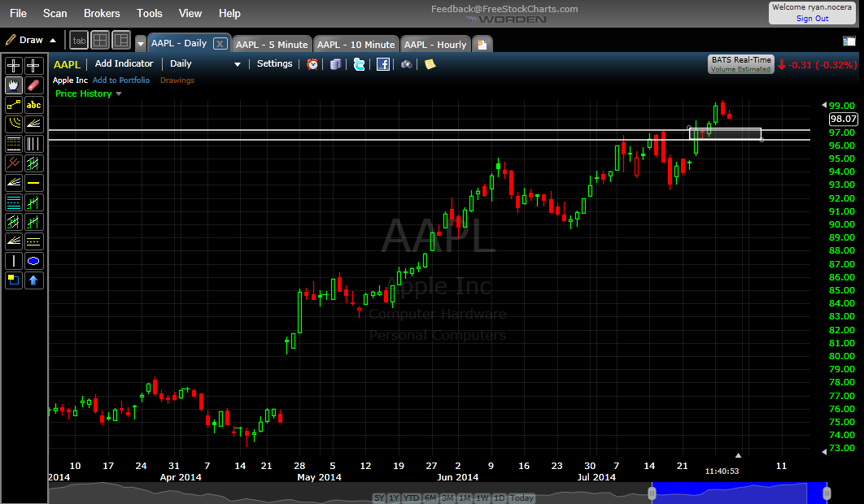Set chart range to YTD
Image resolution: width=864 pixels, height=504 pixels.
click(x=411, y=498)
